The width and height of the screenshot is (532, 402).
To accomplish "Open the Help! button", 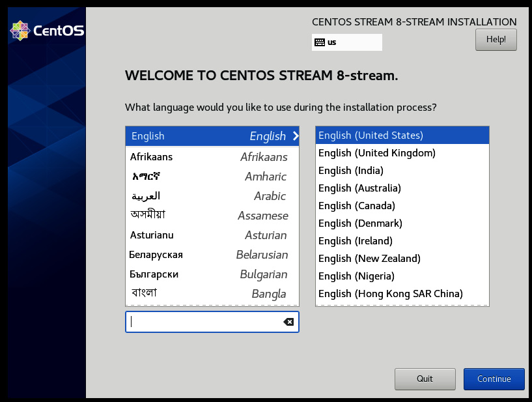I will 496,40.
